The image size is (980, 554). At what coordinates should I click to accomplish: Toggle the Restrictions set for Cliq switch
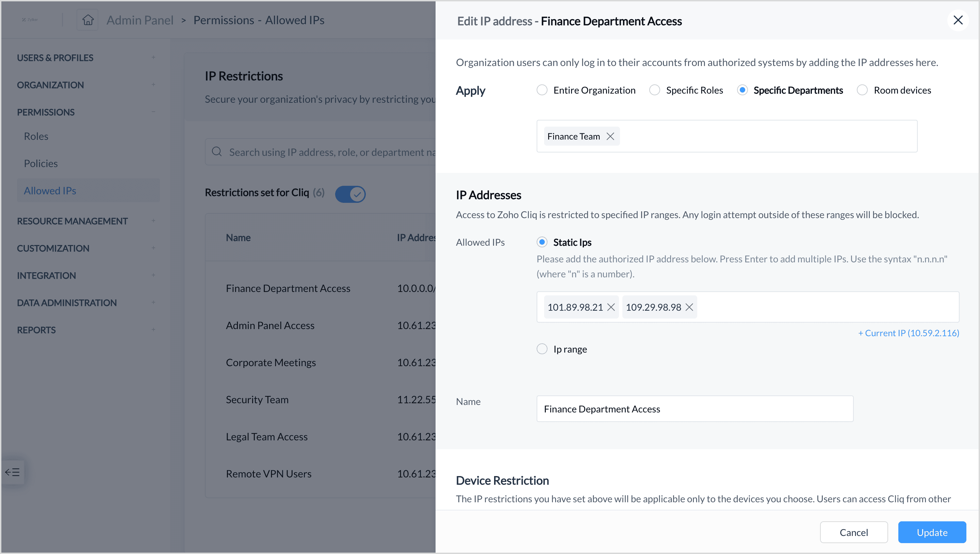(350, 194)
